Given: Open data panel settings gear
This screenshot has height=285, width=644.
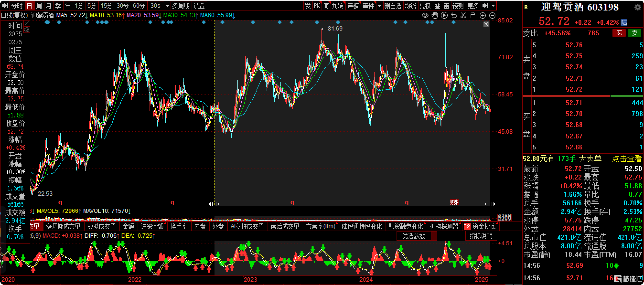Looking at the screenshot, I should 27,30.
